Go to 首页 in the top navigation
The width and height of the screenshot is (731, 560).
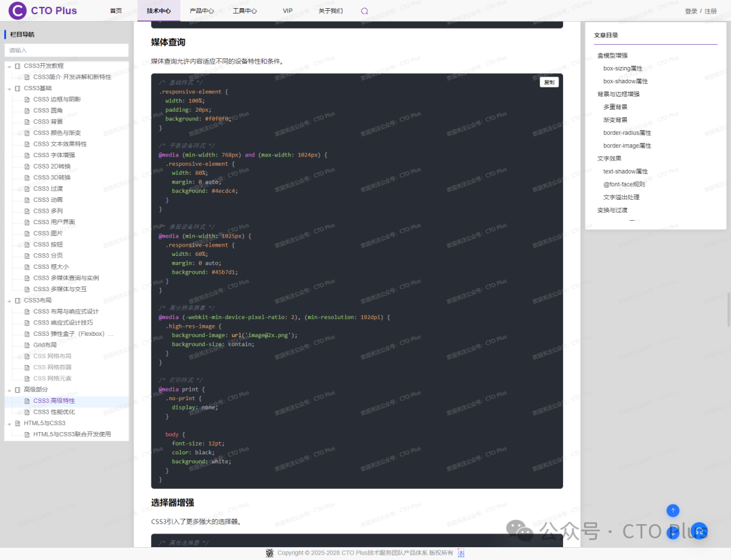click(x=116, y=11)
